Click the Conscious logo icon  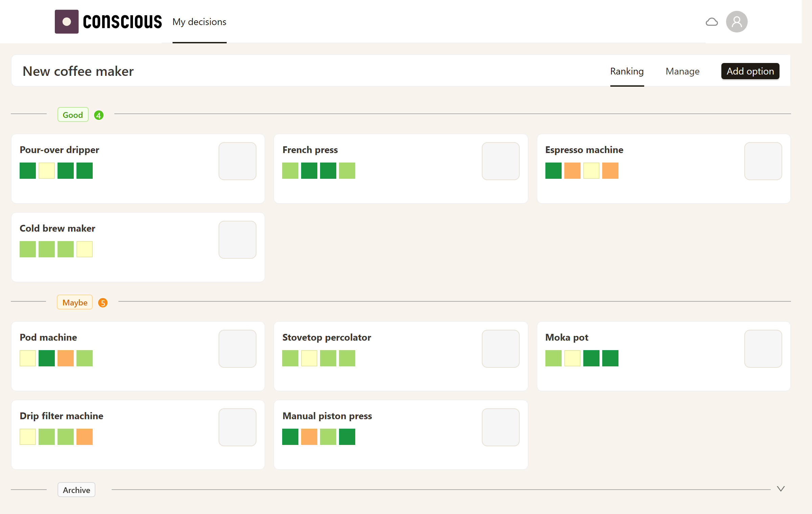[x=67, y=22]
